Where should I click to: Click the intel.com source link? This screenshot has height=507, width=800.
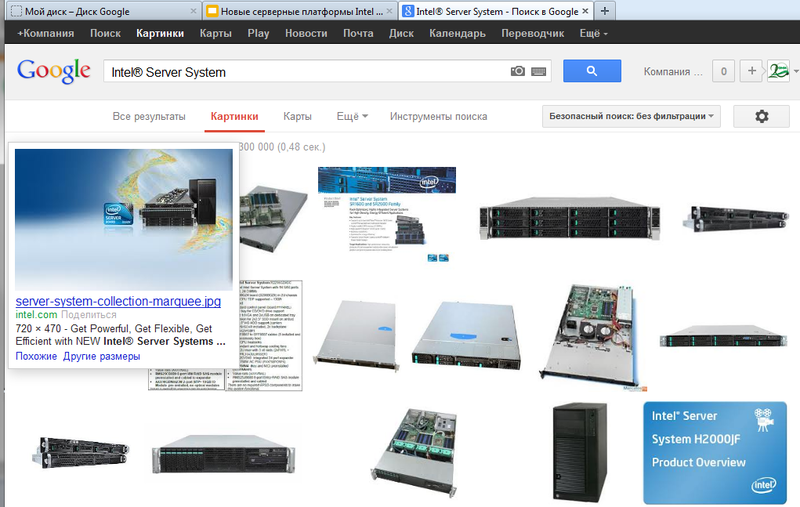coord(36,315)
